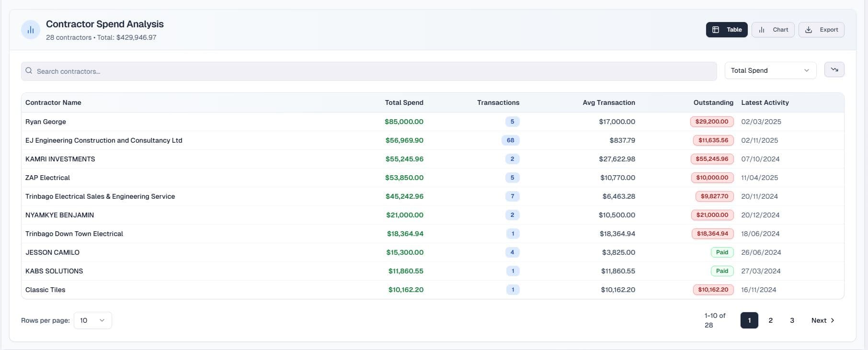Image resolution: width=868 pixels, height=350 pixels.
Task: Click the $85,000.00 total spend value
Action: (x=404, y=122)
